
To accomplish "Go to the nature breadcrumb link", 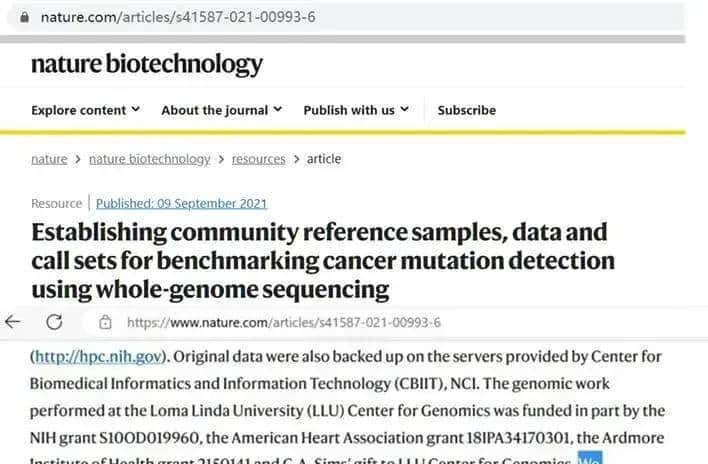I will [49, 159].
